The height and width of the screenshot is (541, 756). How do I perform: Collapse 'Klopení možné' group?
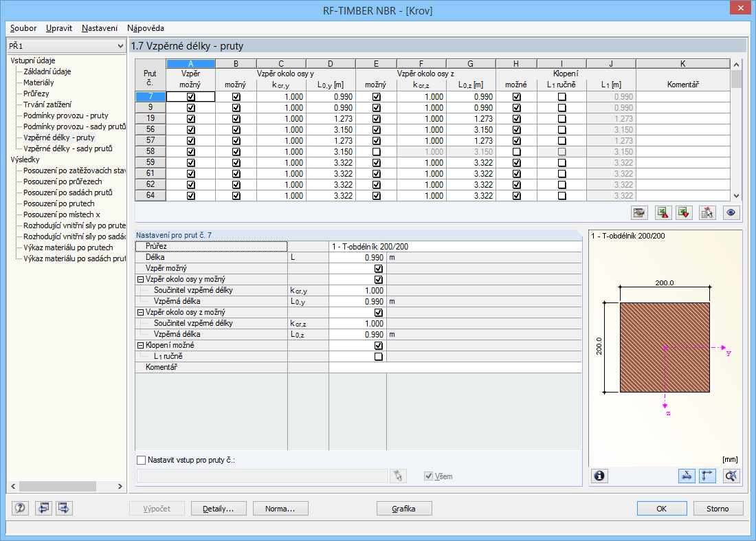[x=140, y=346]
